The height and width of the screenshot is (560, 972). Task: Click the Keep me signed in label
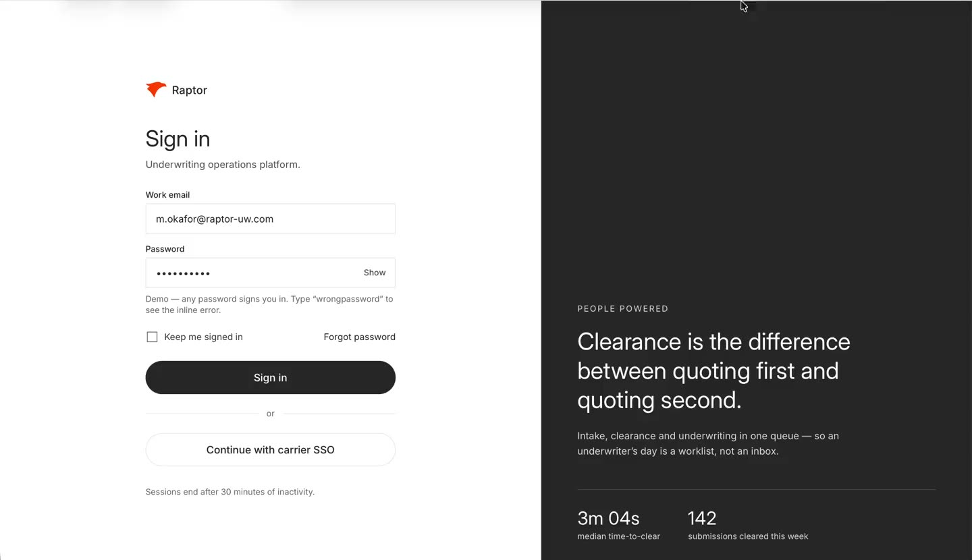(x=203, y=337)
